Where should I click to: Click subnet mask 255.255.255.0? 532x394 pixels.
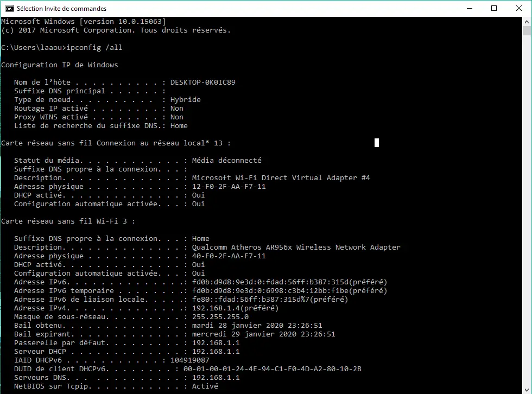220,317
